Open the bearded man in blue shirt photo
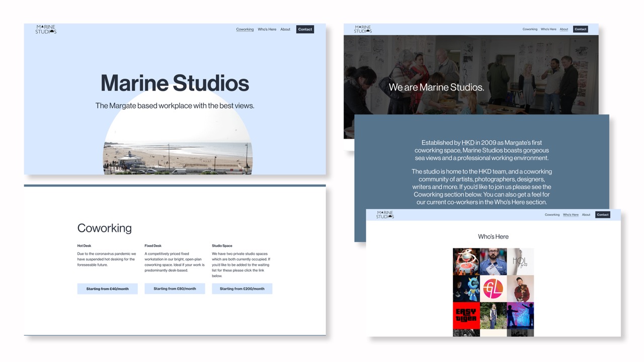This screenshot has width=644, height=362. pyautogui.click(x=493, y=261)
